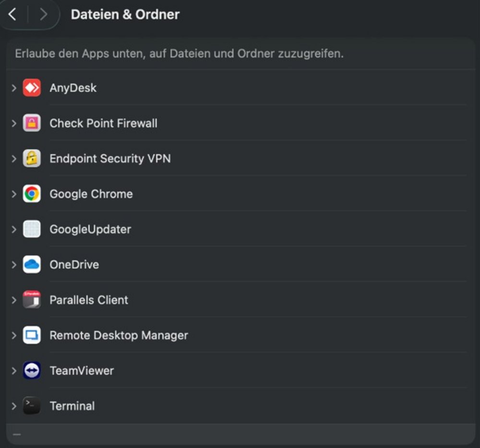Screen dimensions: 480x448
Task: Expand Google Chrome folder permissions chevron
Action: (14, 194)
